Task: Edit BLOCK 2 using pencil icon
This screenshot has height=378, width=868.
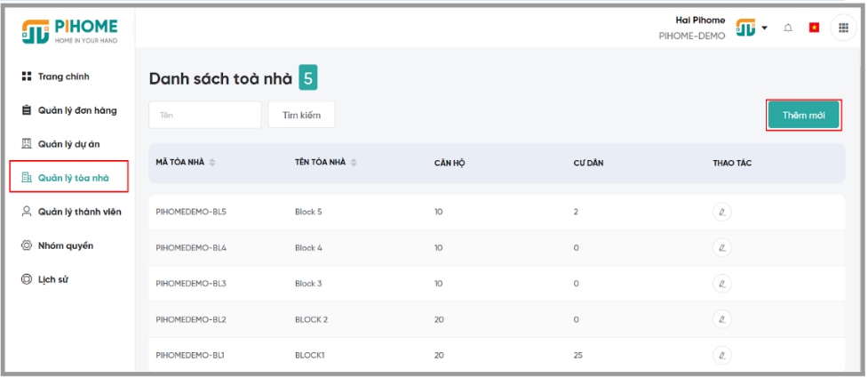Action: tap(722, 319)
